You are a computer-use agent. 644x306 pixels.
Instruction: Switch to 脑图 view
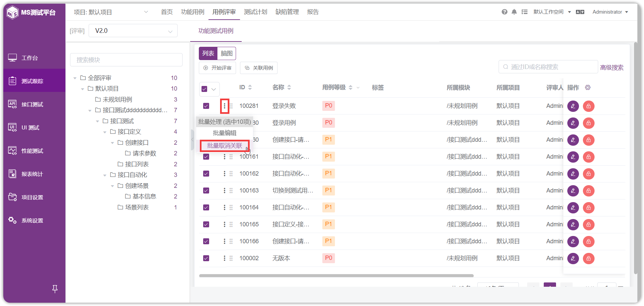[x=227, y=53]
